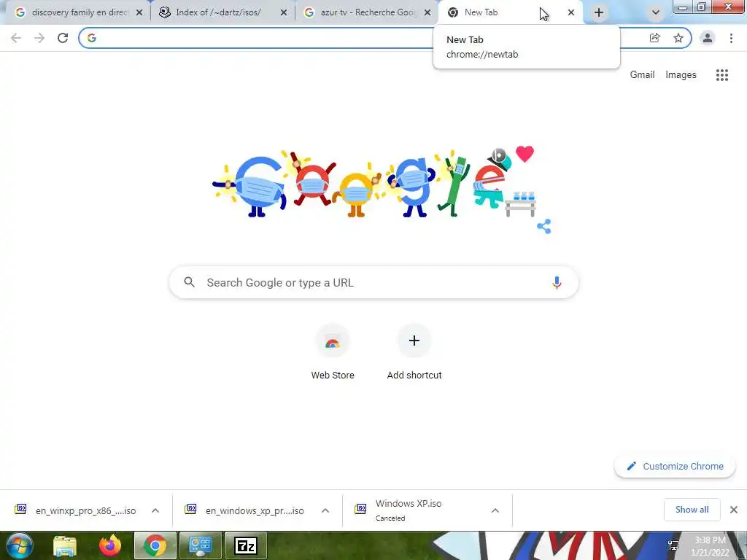
Task: Click the Share this page icon
Action: point(655,38)
